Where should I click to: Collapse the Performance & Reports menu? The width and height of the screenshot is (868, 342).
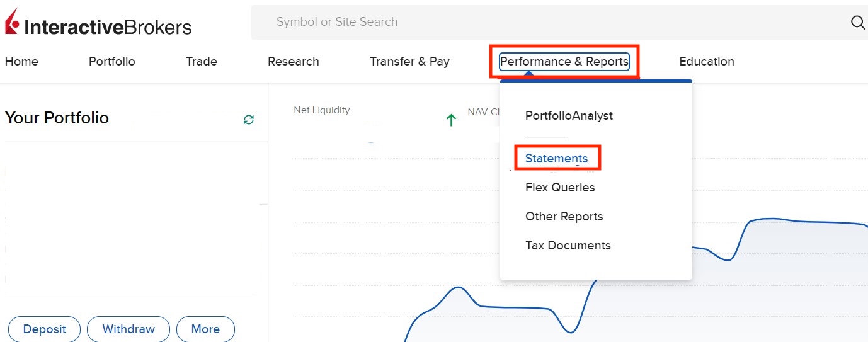coord(564,61)
